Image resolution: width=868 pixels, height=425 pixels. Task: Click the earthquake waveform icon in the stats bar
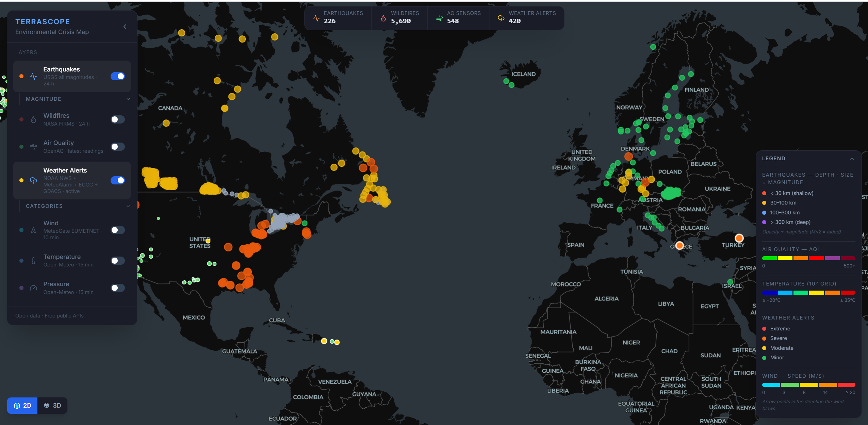tap(316, 18)
